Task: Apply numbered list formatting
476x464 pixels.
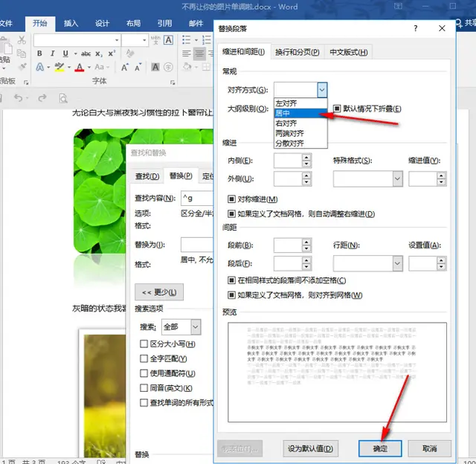Action: 207,39
